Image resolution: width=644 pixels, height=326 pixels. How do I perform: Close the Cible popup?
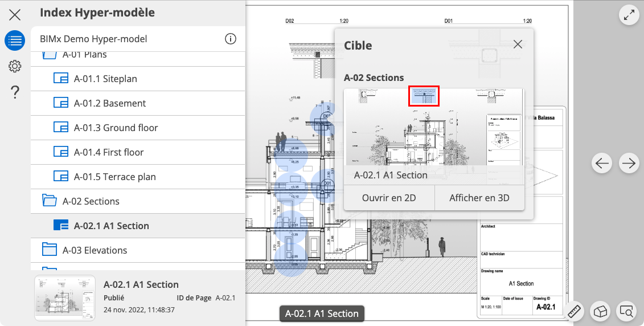518,44
